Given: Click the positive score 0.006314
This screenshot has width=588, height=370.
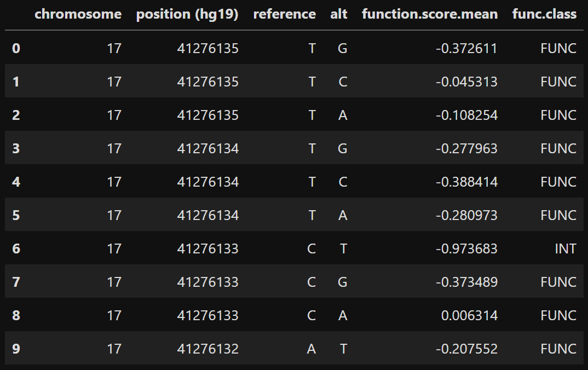Looking at the screenshot, I should [x=469, y=315].
